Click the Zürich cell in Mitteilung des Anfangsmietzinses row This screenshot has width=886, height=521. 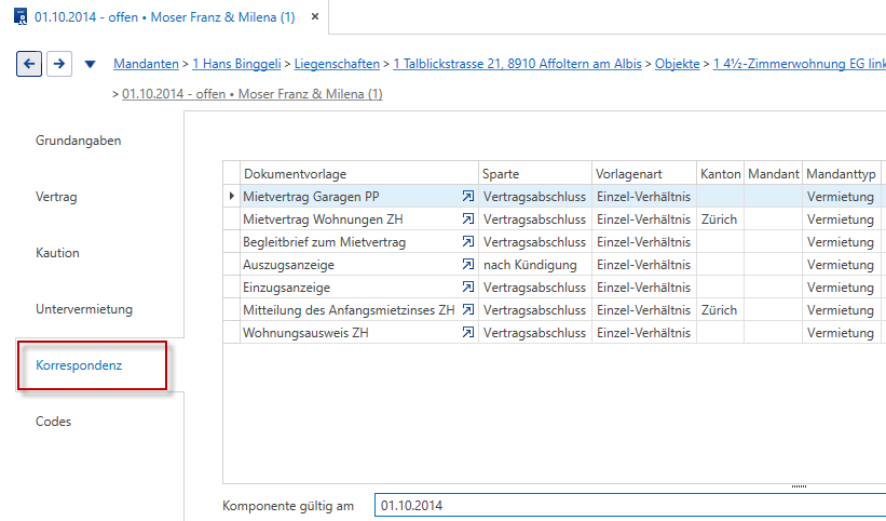(720, 310)
